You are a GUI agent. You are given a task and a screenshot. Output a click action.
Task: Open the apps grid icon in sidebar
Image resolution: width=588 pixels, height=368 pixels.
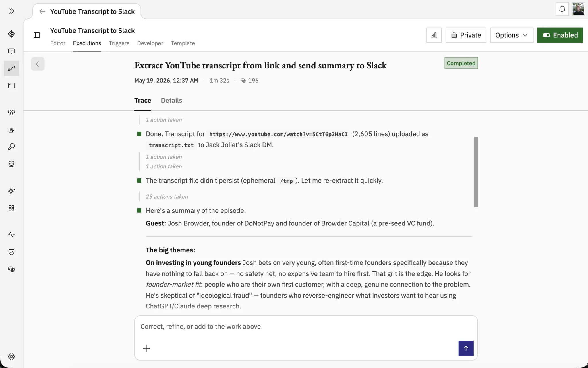click(x=11, y=208)
